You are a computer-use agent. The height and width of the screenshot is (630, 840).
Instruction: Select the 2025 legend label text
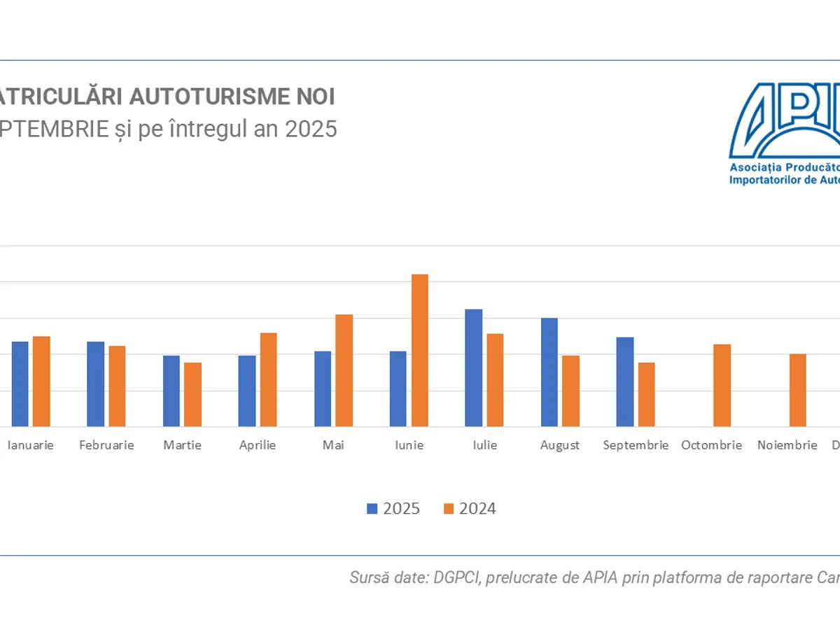[x=401, y=509]
